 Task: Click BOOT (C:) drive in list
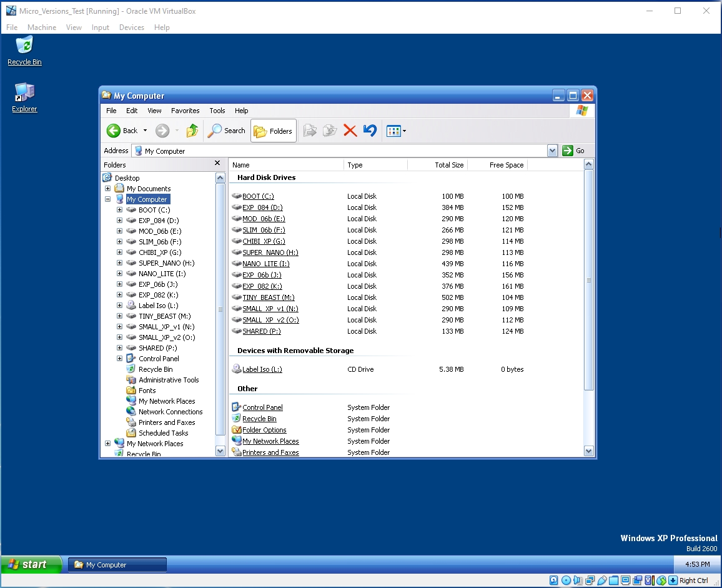258,196
